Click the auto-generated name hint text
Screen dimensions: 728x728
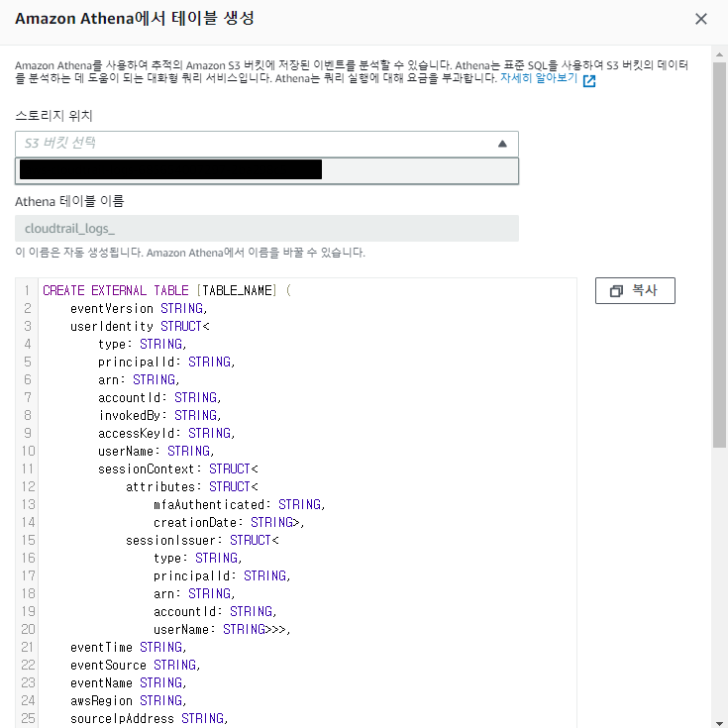(190, 253)
